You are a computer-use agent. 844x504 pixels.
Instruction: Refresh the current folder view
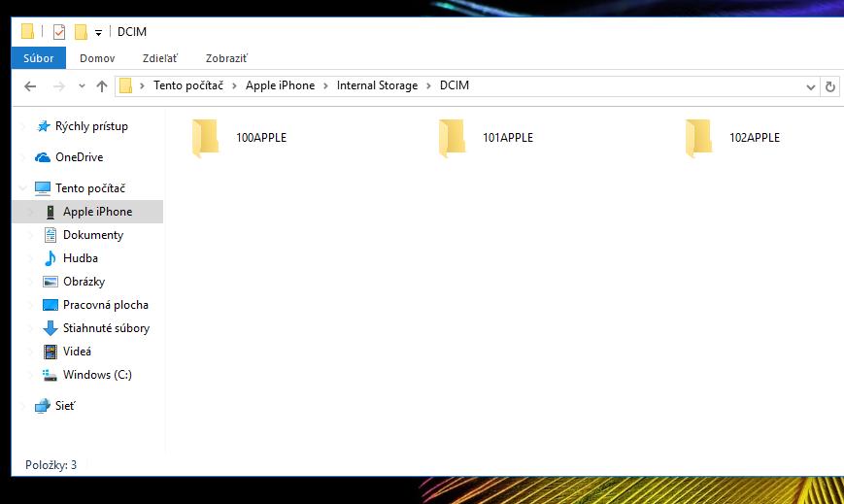pos(830,86)
